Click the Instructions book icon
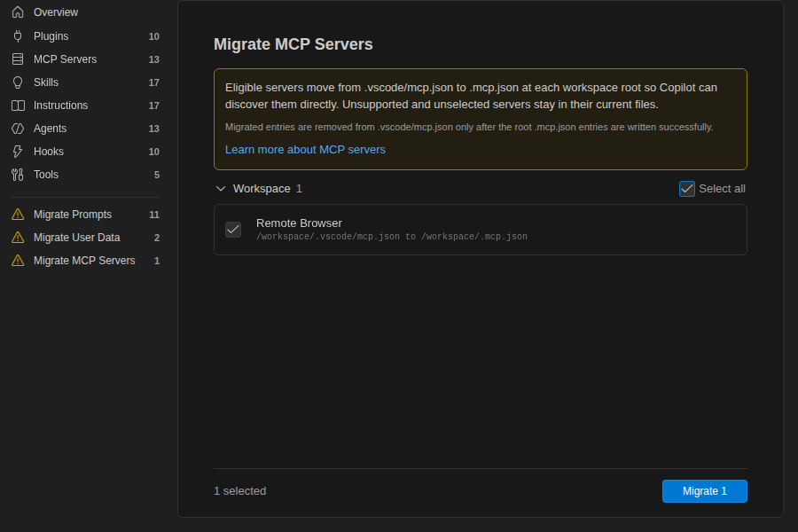 pyautogui.click(x=18, y=106)
